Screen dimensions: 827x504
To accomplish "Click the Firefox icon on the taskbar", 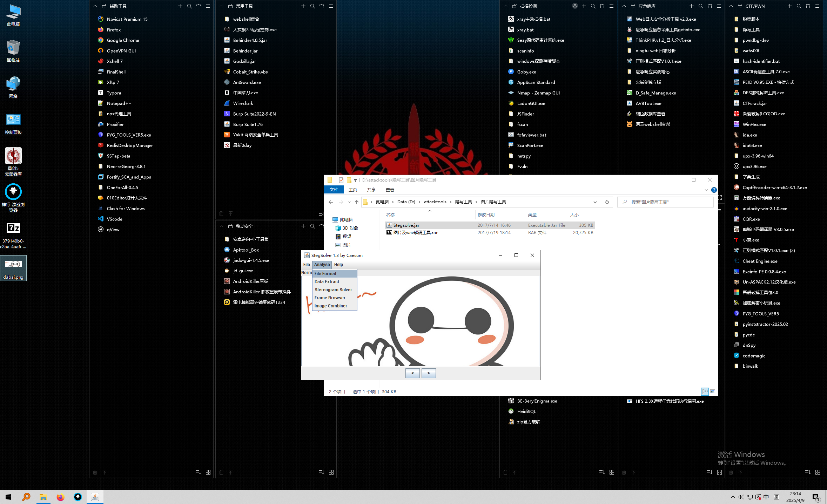I will click(60, 497).
